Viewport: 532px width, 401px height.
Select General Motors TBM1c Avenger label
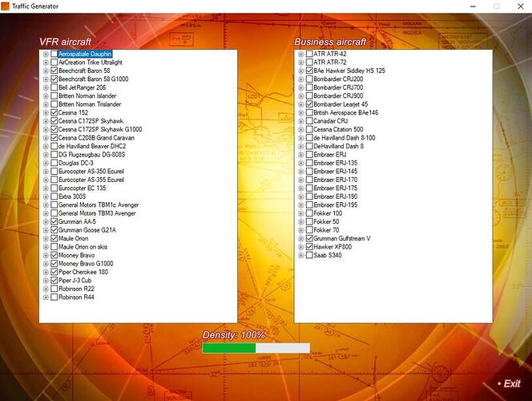(99, 205)
